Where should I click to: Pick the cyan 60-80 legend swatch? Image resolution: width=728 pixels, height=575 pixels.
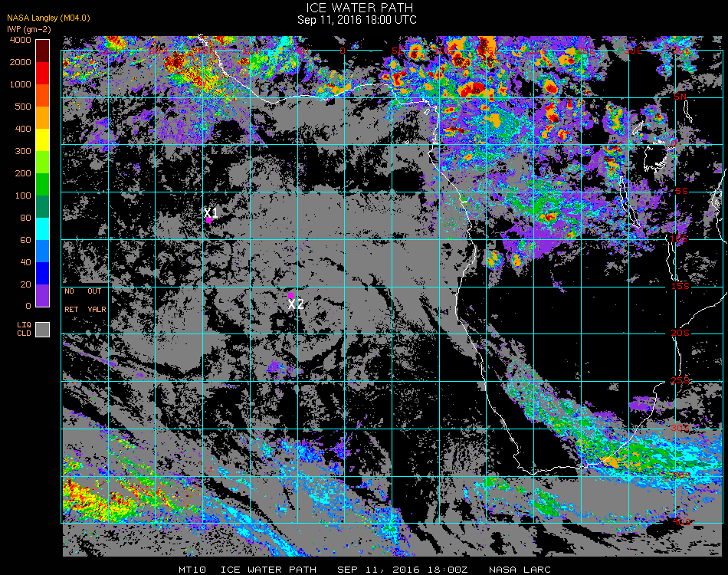(42, 229)
